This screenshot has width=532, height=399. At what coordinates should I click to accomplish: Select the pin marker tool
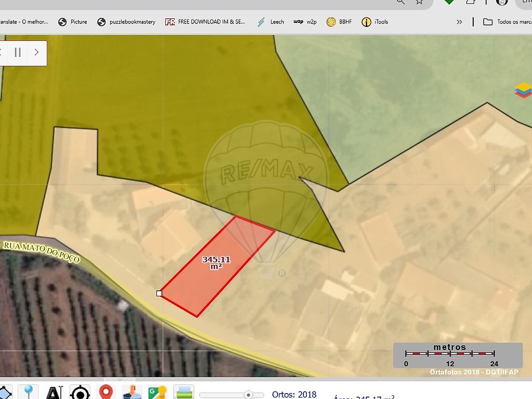pyautogui.click(x=29, y=392)
